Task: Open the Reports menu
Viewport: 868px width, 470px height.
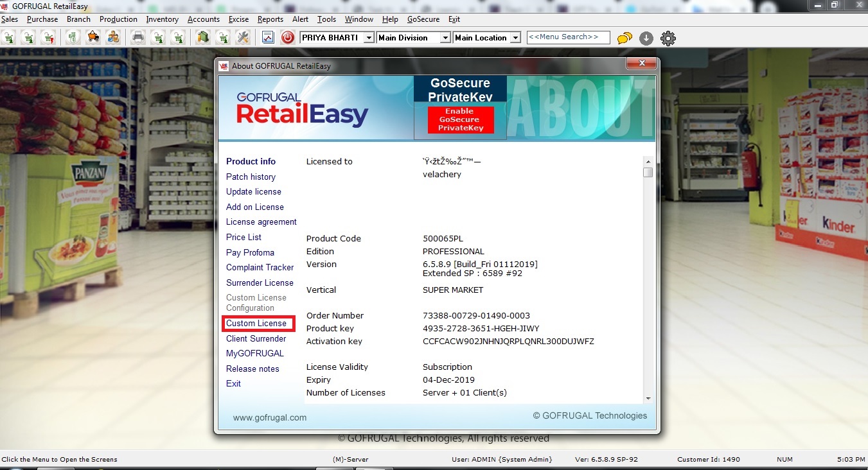Action: coord(270,19)
